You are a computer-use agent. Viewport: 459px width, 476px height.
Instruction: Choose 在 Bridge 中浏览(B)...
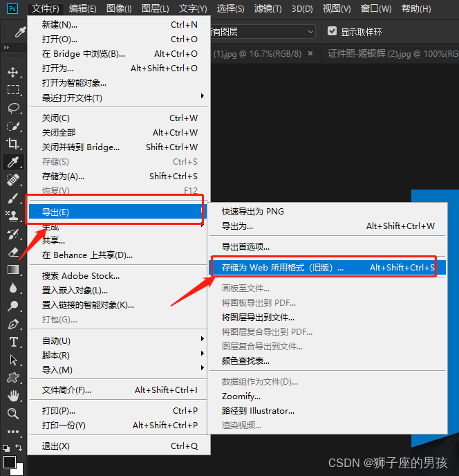coord(119,54)
